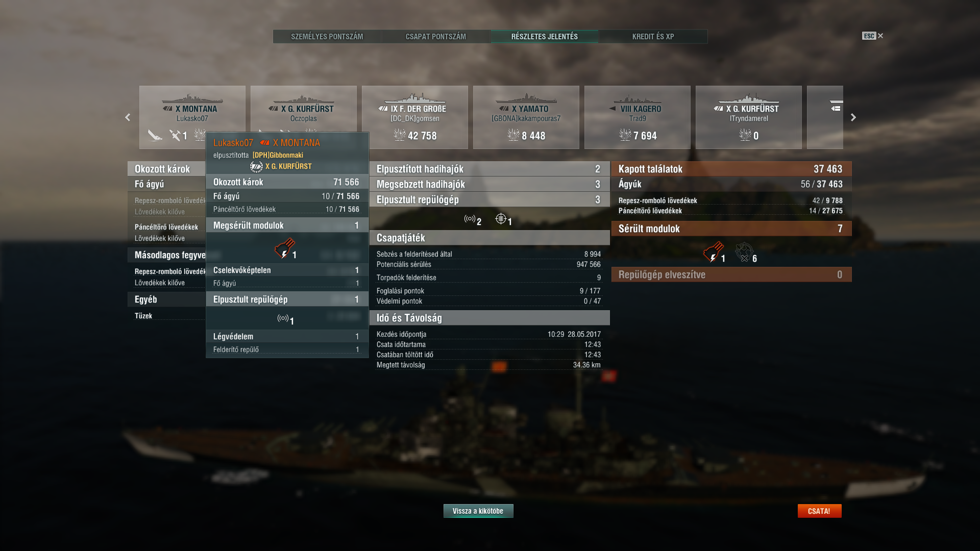
Task: Click the damaged gun icon under Sérült modulok
Action: coord(713,252)
